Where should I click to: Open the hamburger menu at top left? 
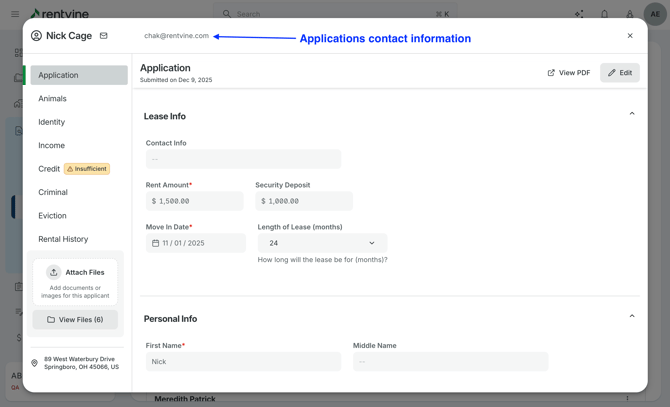point(15,14)
